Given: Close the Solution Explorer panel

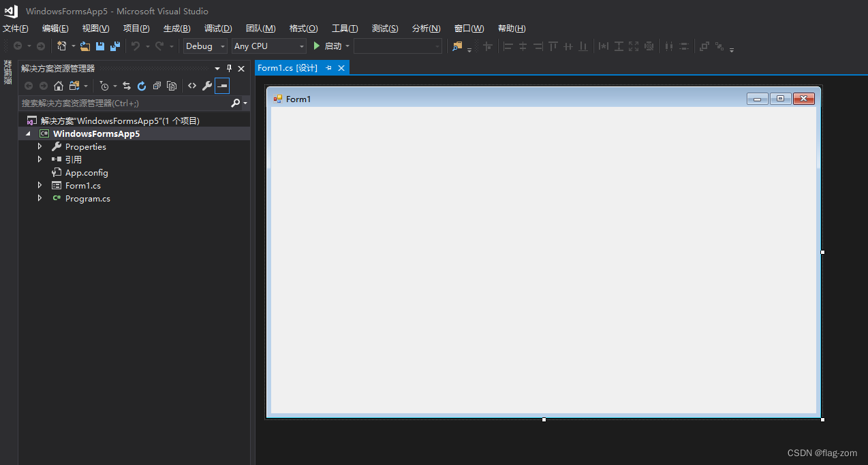Looking at the screenshot, I should (x=241, y=68).
